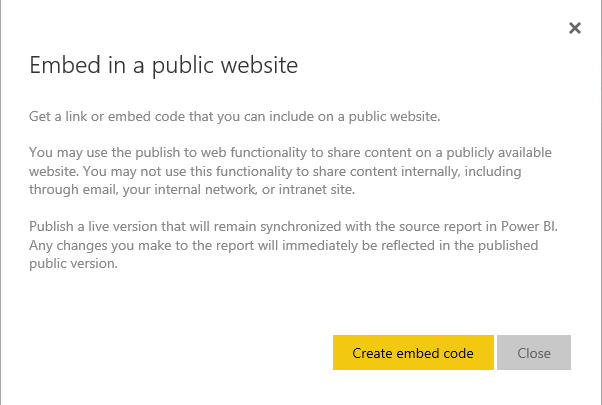Click the Create embed code button
This screenshot has width=602, height=405.
click(x=413, y=352)
